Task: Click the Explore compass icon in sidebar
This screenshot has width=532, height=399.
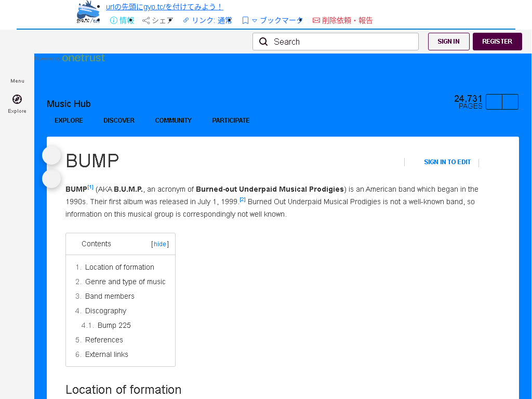Action: click(17, 99)
